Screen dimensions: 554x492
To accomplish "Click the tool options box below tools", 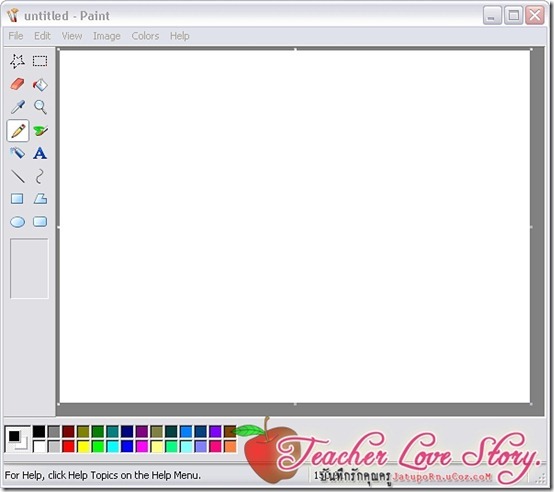I will click(x=29, y=268).
